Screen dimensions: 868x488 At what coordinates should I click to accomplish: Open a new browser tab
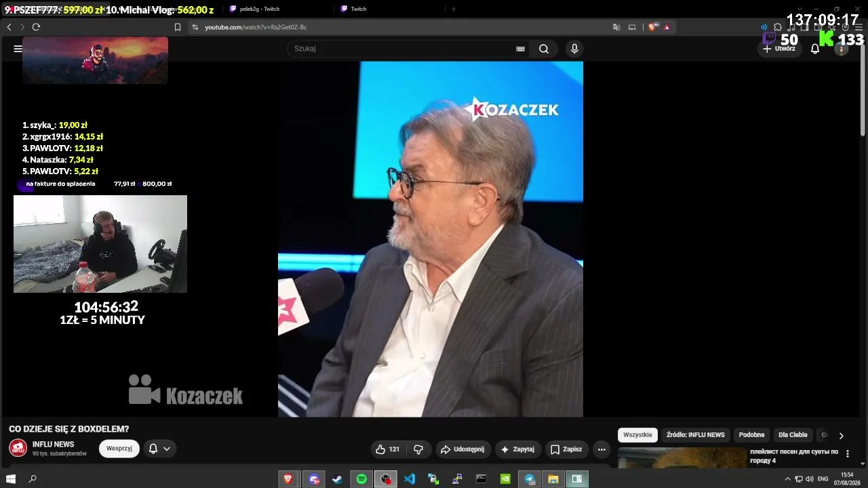click(454, 9)
